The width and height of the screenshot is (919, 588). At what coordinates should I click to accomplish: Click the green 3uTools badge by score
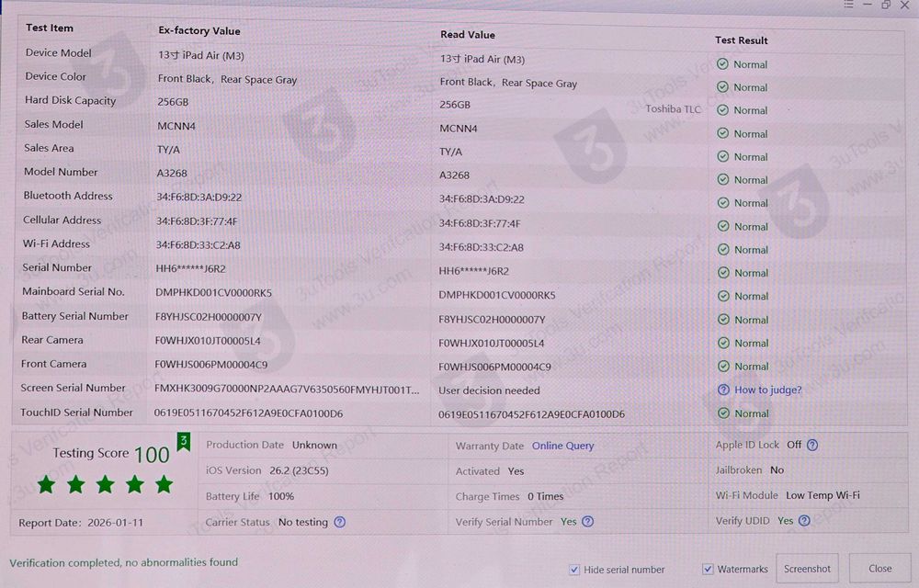(x=184, y=442)
